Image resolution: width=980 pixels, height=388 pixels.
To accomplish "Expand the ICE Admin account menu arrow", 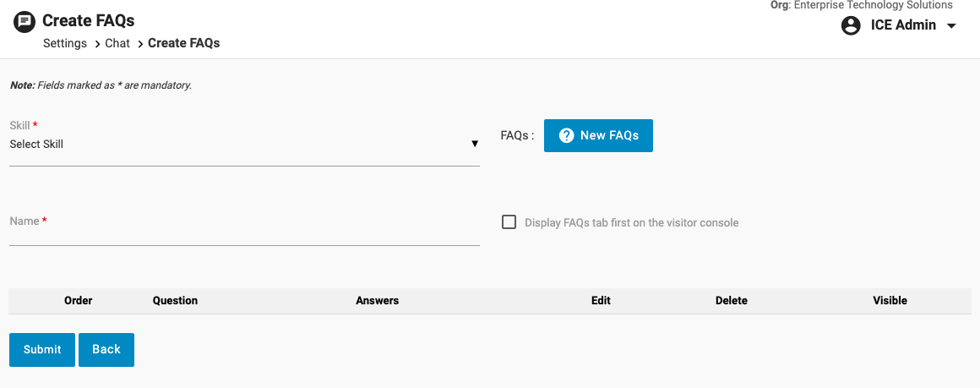I will coord(951,25).
